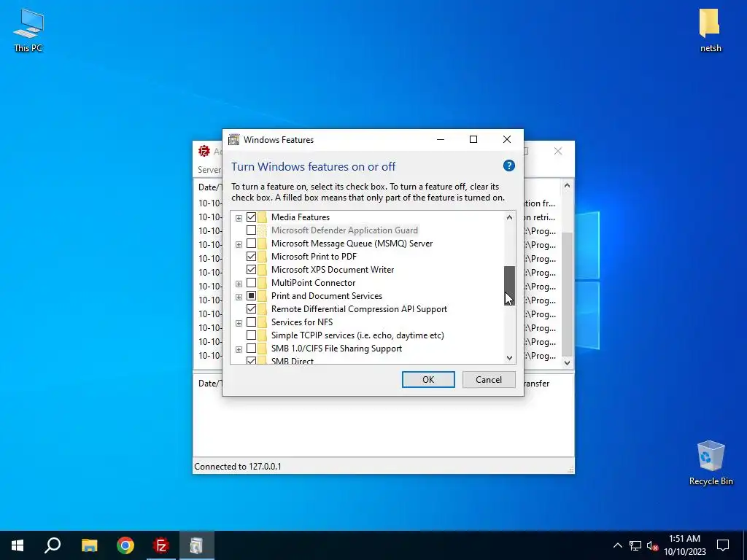Image resolution: width=747 pixels, height=560 pixels.
Task: Expand Microsoft Message Queue (MSMQ) Server node
Action: pos(239,244)
